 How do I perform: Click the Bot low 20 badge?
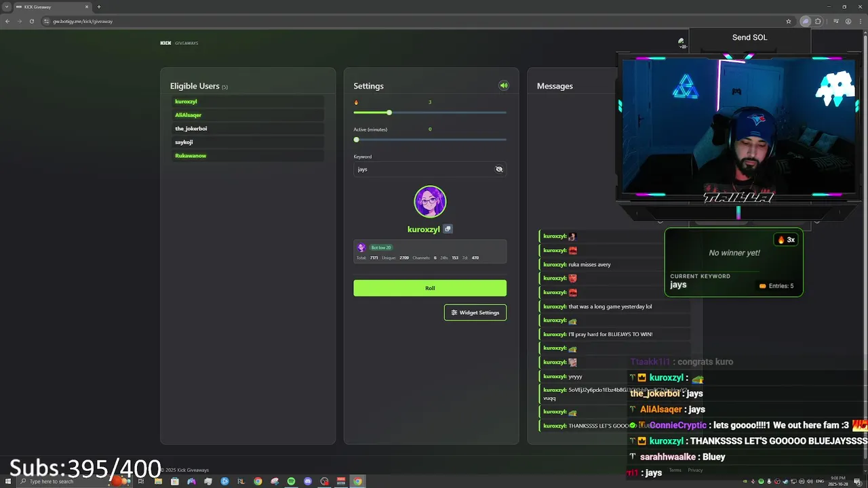(380, 247)
